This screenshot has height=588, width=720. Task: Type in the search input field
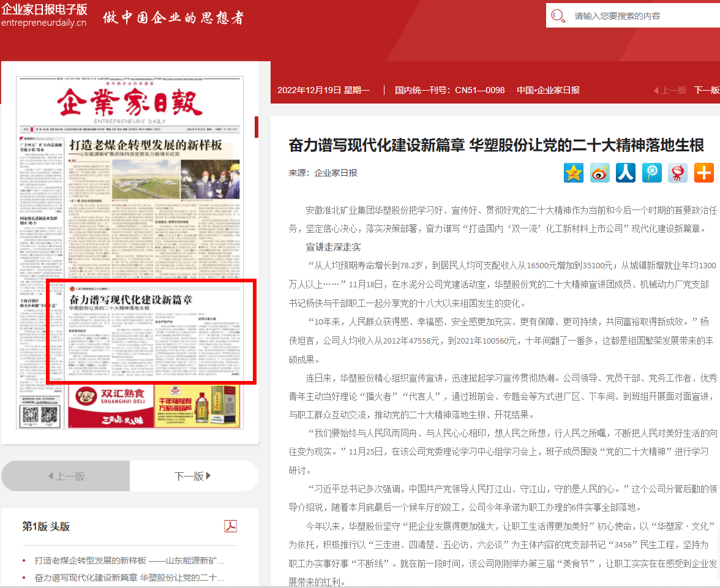(643, 17)
